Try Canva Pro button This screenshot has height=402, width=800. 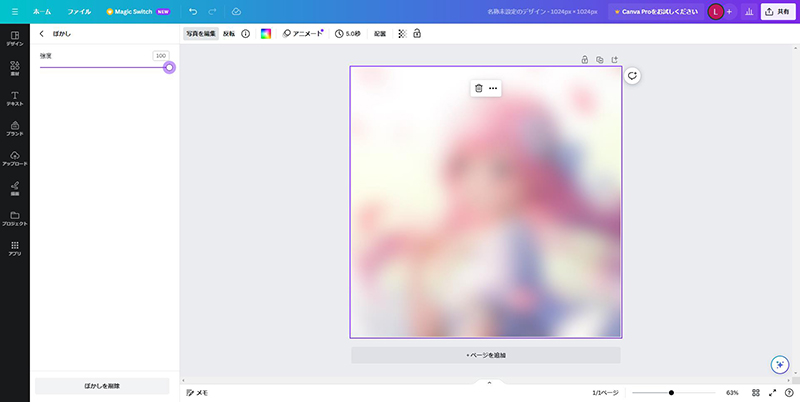(656, 11)
